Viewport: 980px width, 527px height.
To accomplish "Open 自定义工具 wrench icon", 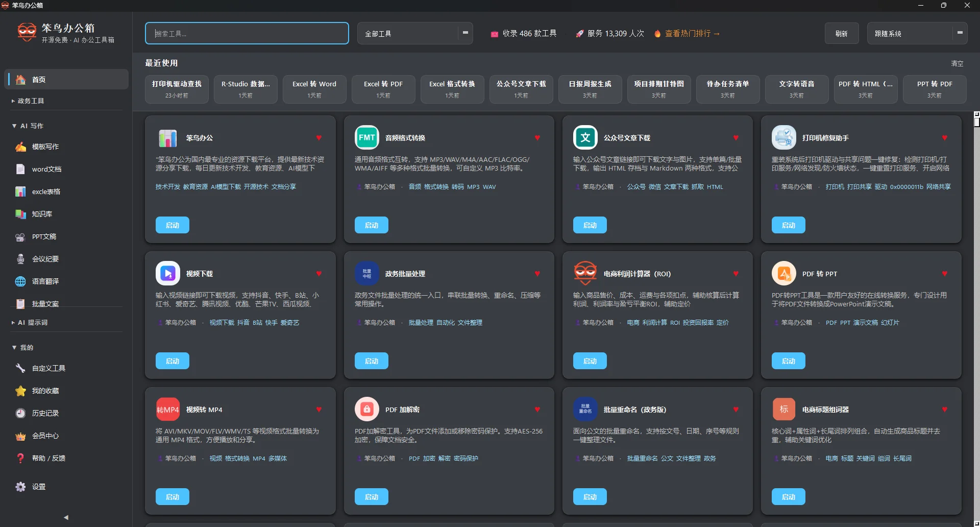I will 20,368.
